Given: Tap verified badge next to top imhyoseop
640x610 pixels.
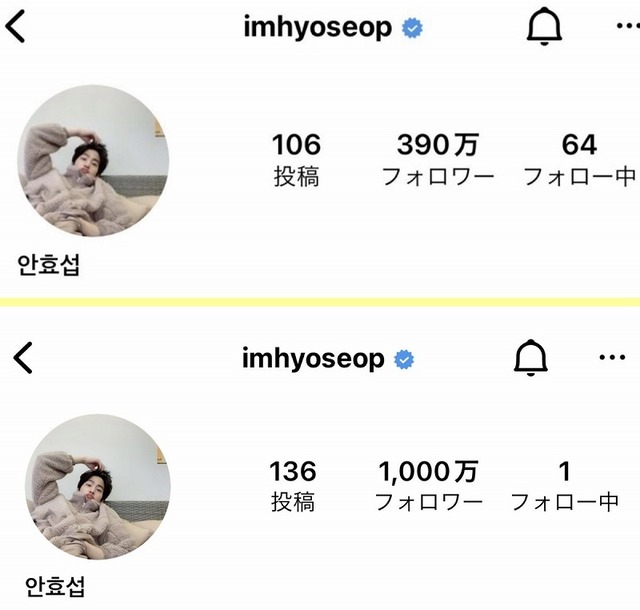Looking at the screenshot, I should pos(412,28).
